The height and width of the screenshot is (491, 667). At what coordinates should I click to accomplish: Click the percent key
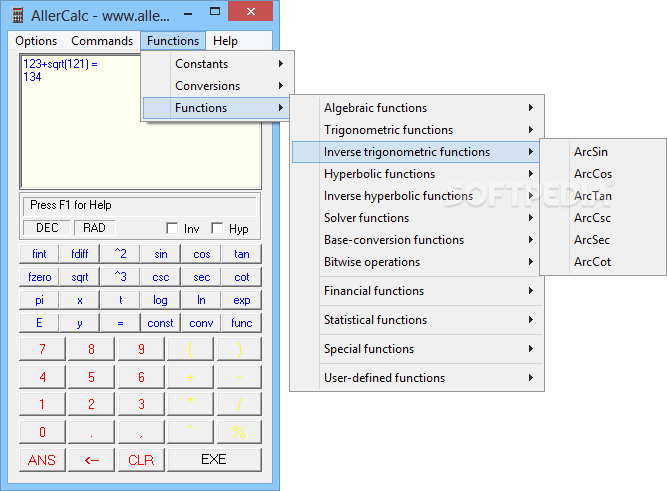tap(239, 432)
